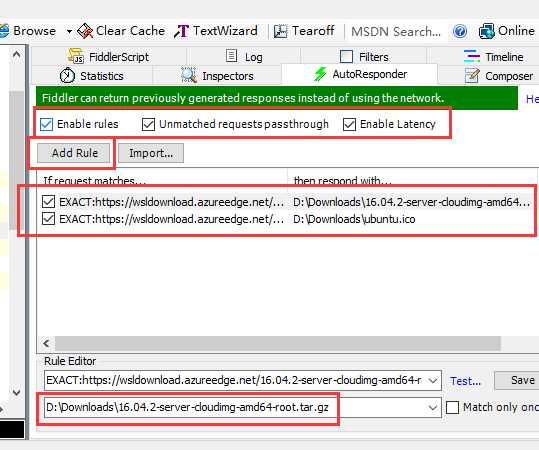This screenshot has height=450, width=539.
Task: Click the Add Rule button
Action: click(74, 153)
